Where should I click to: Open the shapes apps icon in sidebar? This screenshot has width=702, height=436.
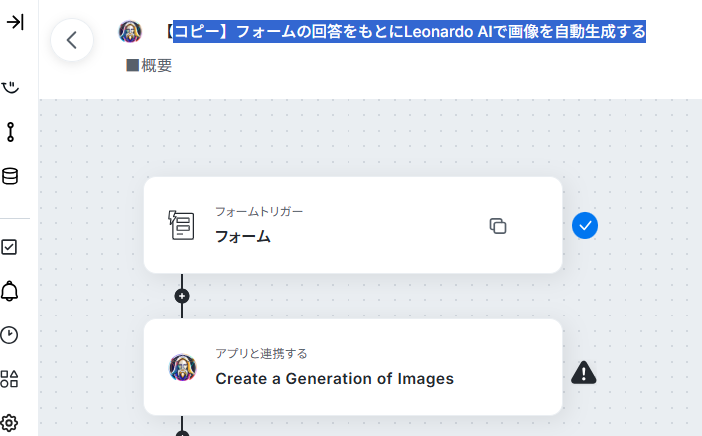9,379
